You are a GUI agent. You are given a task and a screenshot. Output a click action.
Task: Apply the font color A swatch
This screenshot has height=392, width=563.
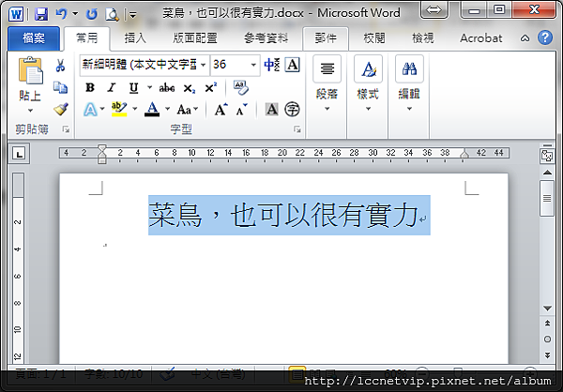click(x=152, y=109)
